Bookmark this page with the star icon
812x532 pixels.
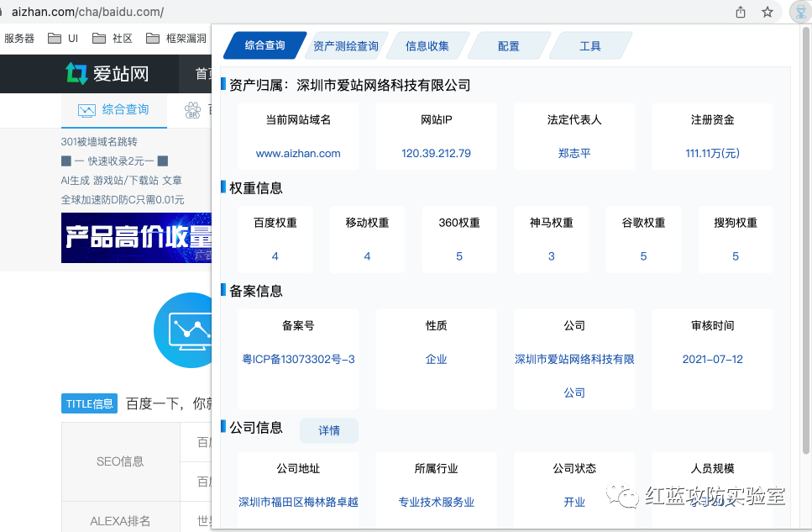click(767, 12)
